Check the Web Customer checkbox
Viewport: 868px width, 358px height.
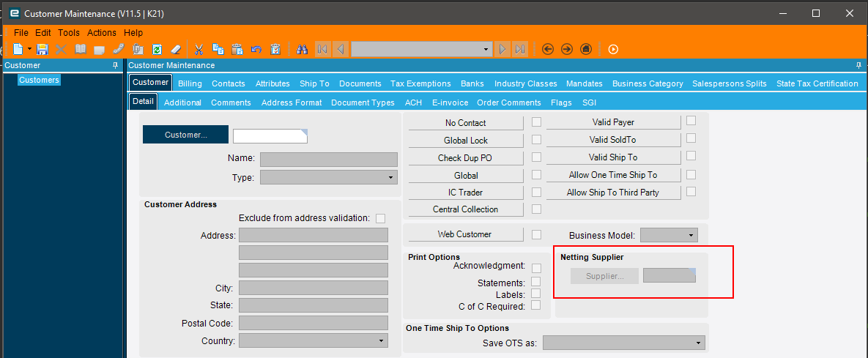tap(536, 234)
